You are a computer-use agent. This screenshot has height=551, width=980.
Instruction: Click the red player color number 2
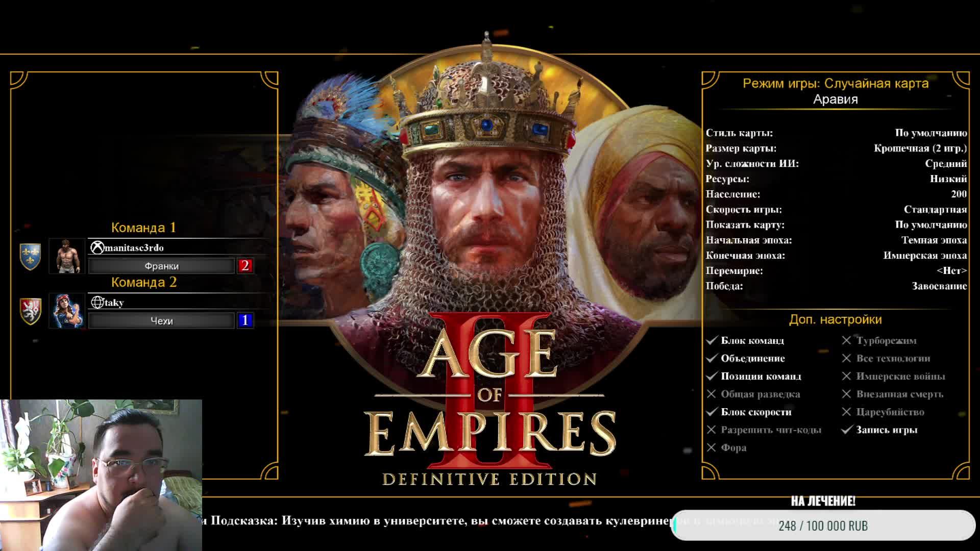[245, 266]
